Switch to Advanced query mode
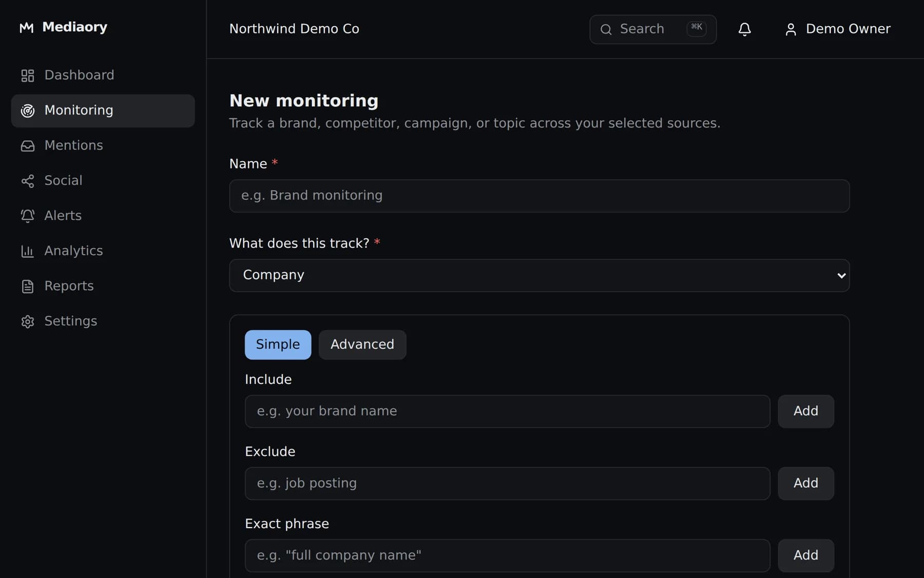Viewport: 924px width, 578px height. [x=362, y=345]
